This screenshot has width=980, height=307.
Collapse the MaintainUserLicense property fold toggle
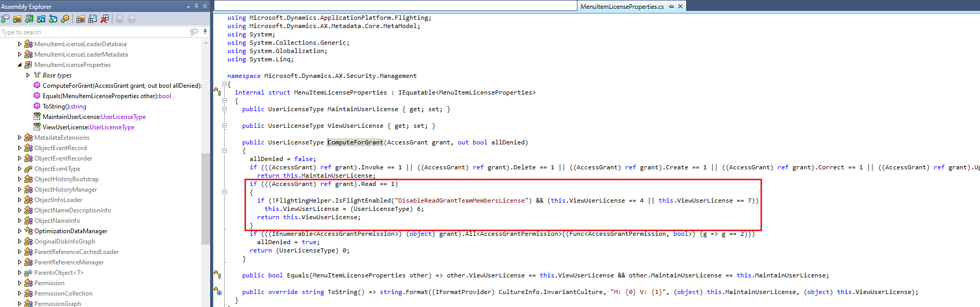tap(225, 109)
